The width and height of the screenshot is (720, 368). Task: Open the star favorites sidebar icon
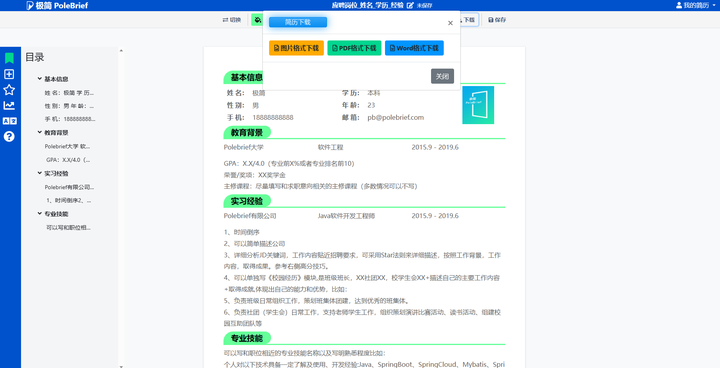(9, 90)
